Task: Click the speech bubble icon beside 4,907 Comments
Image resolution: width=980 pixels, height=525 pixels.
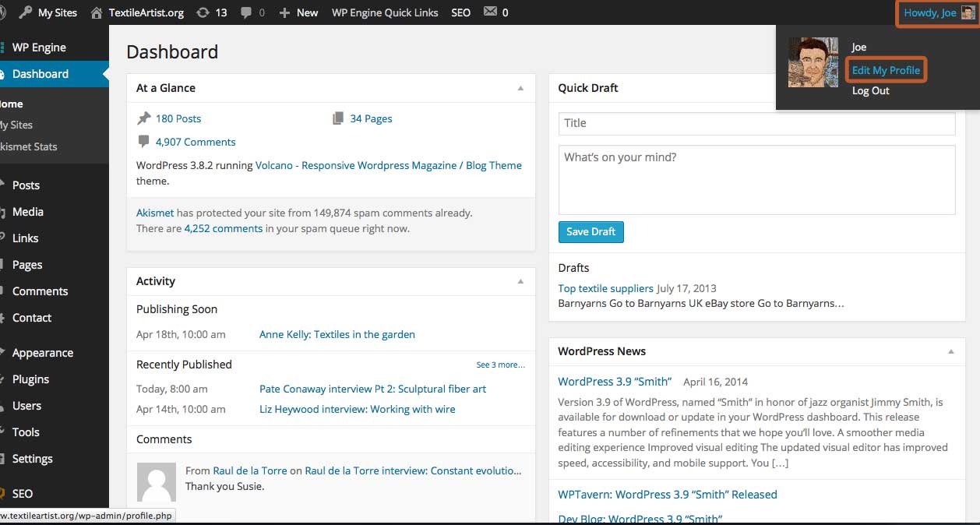Action: point(143,142)
